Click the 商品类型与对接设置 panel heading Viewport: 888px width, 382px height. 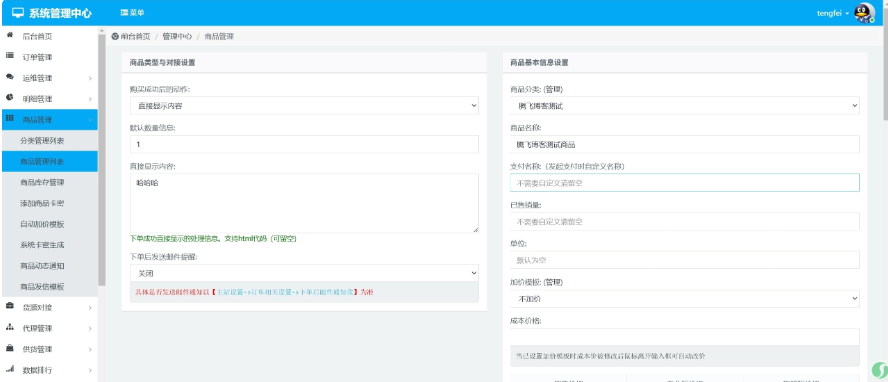pyautogui.click(x=163, y=63)
